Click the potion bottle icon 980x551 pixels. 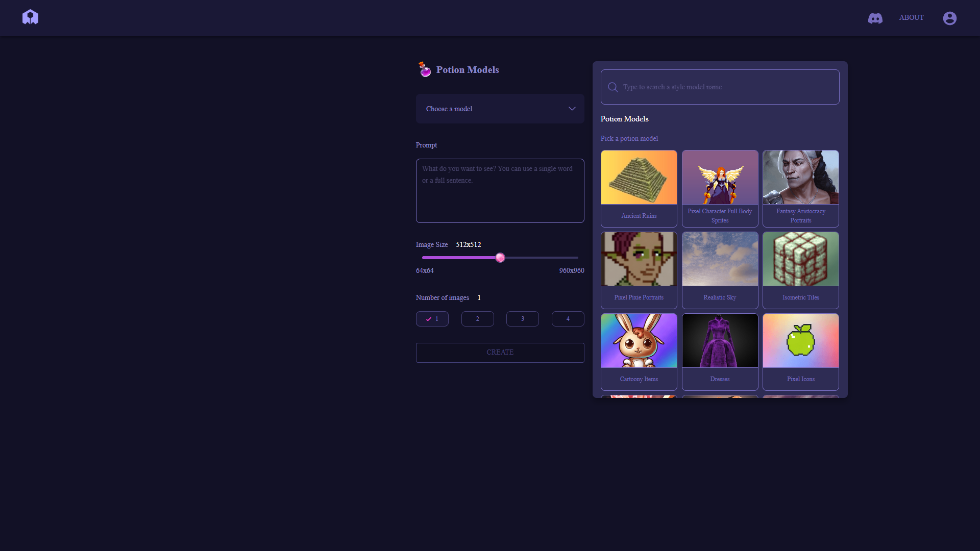[x=425, y=70]
